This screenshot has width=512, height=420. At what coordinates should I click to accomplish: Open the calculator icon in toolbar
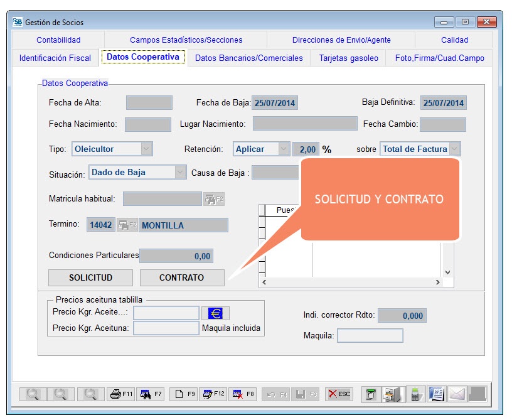pos(415,394)
